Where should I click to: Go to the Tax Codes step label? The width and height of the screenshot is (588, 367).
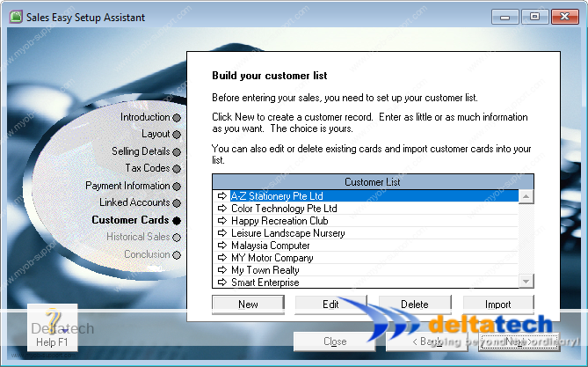click(148, 168)
